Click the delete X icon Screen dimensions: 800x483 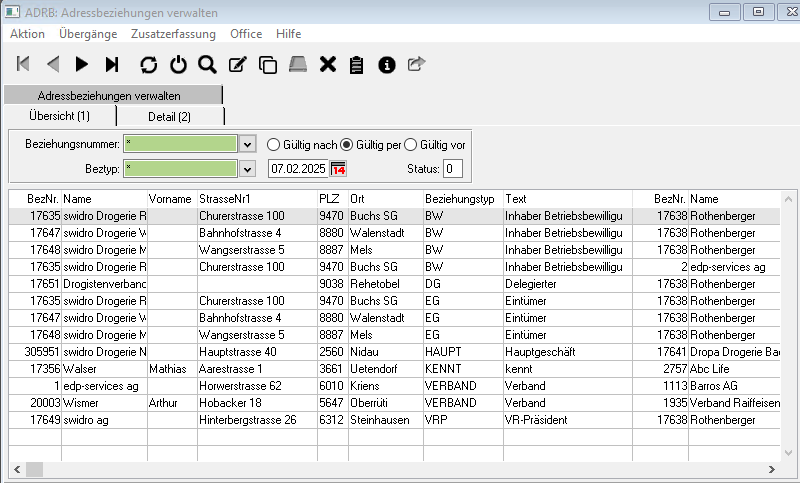click(327, 65)
